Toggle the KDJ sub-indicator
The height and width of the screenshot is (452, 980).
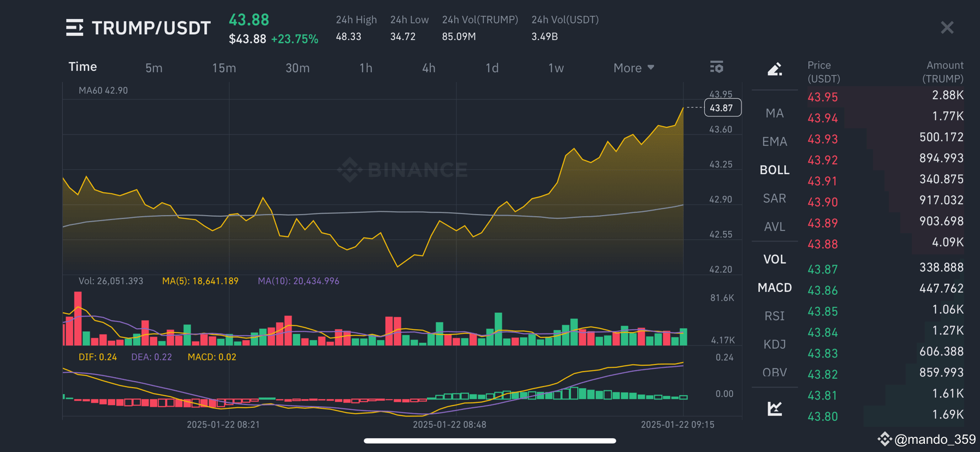(x=775, y=344)
